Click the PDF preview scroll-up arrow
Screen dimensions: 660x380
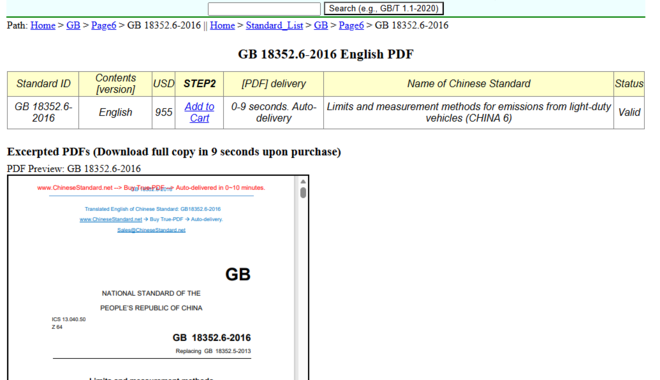(303, 181)
